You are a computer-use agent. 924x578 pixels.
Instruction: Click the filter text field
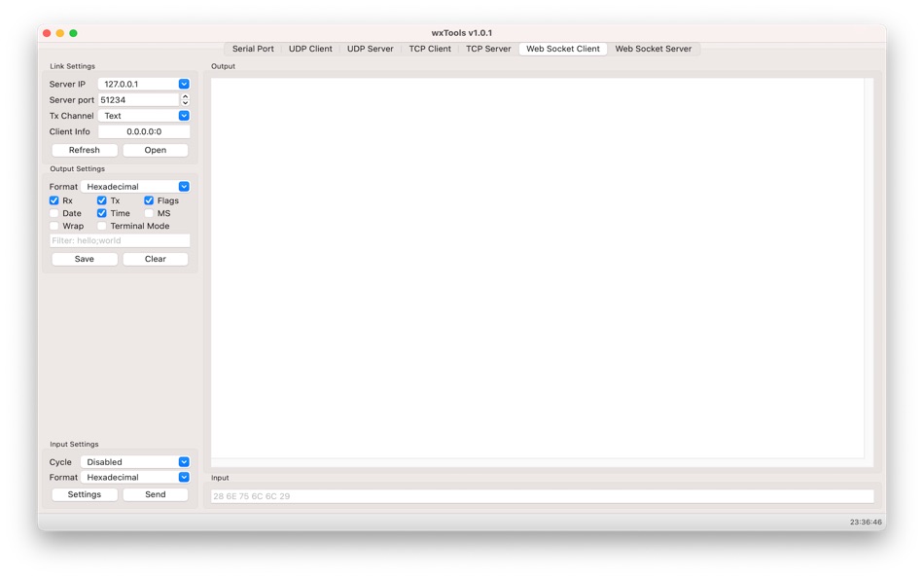click(119, 239)
